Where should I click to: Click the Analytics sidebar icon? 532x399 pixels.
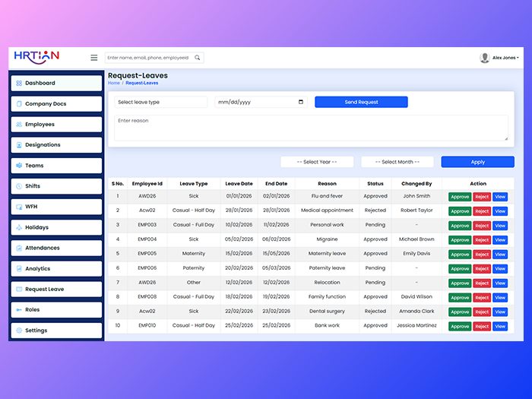coord(19,269)
